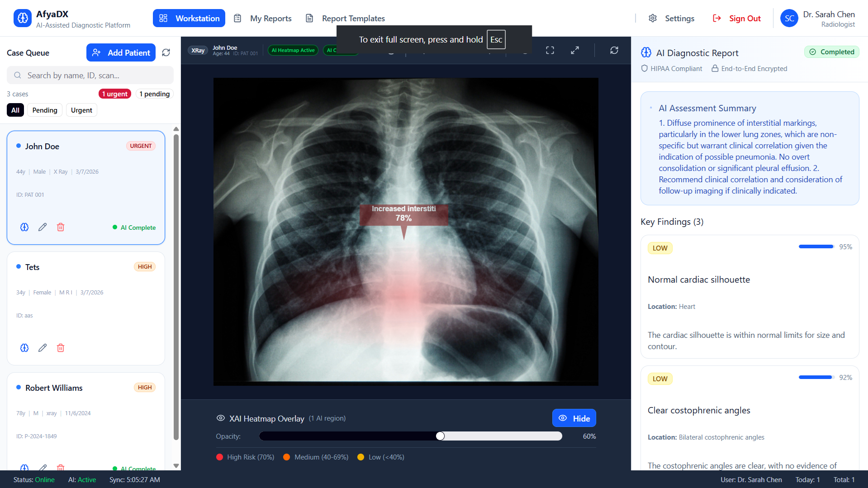Expand the image viewer diagonal arrows

(575, 50)
